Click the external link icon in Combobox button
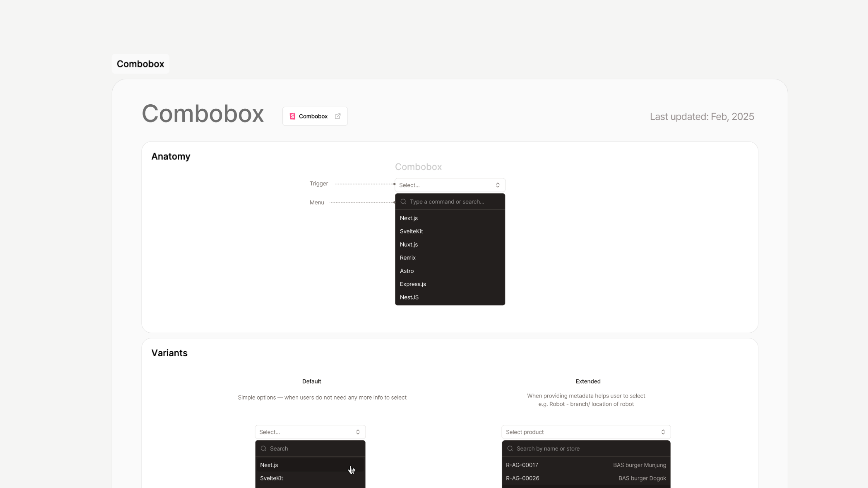 (338, 116)
